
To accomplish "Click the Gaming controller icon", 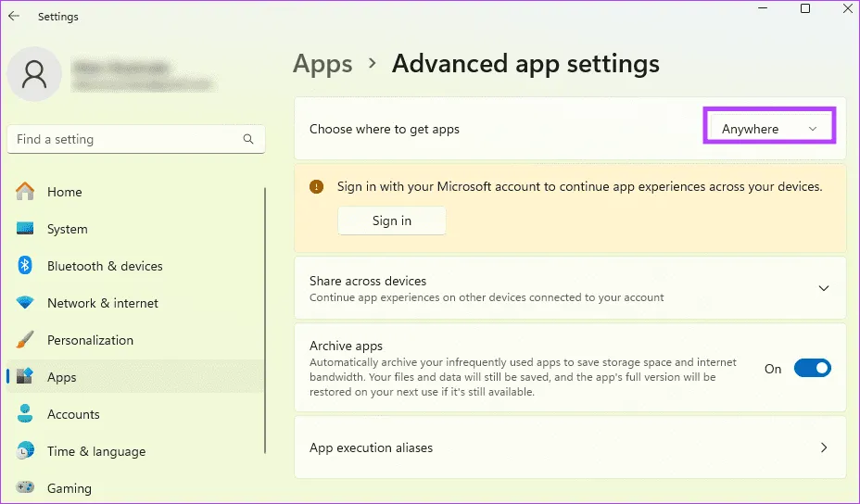I will coord(26,487).
